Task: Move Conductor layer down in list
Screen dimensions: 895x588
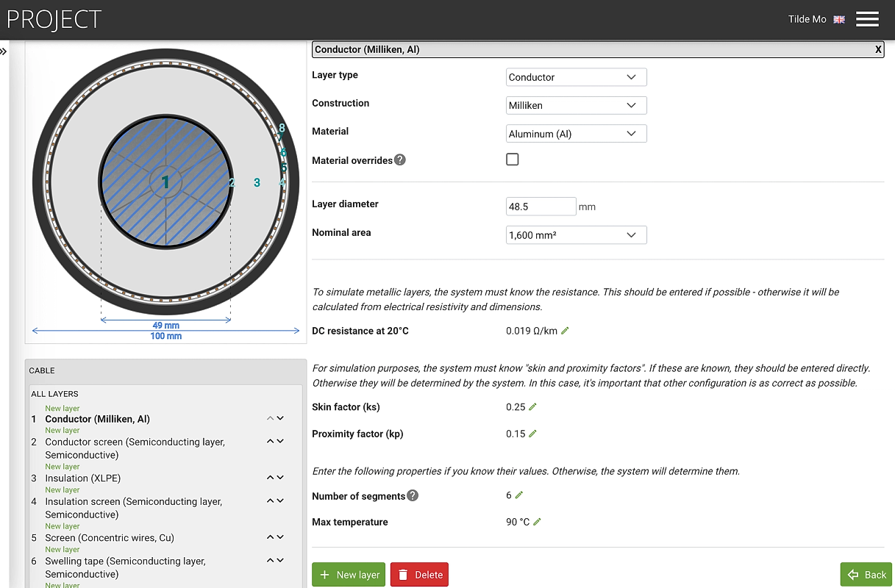Action: [280, 418]
